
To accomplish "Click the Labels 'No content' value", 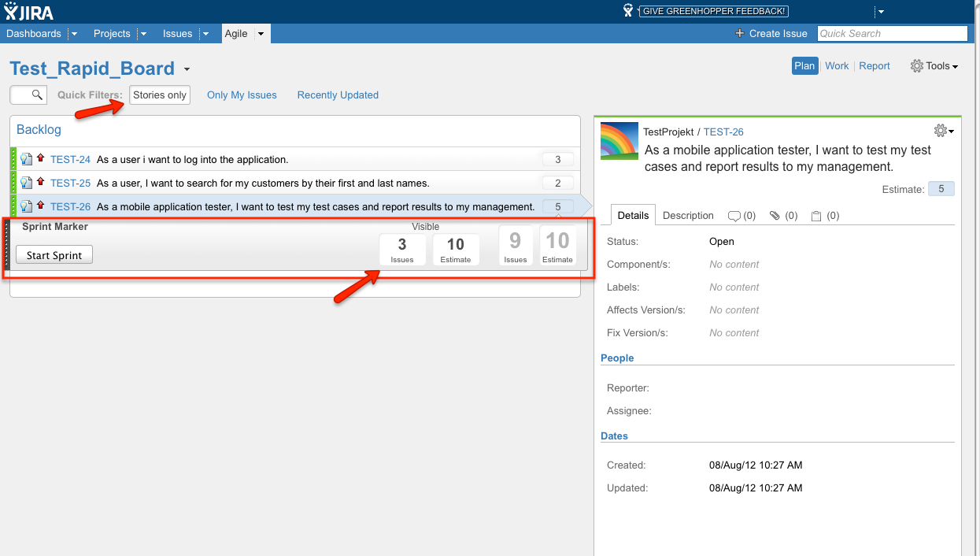I will [x=734, y=287].
